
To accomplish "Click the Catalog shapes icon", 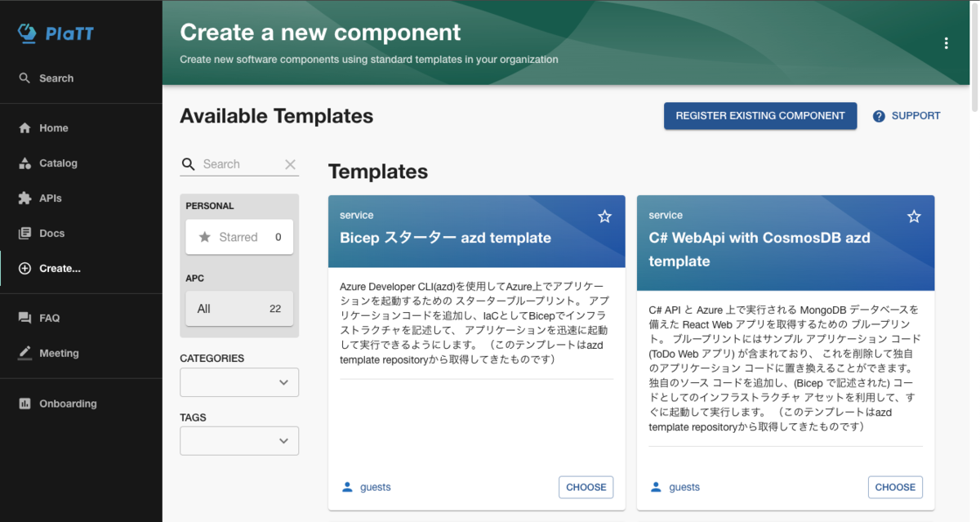I will click(x=24, y=163).
